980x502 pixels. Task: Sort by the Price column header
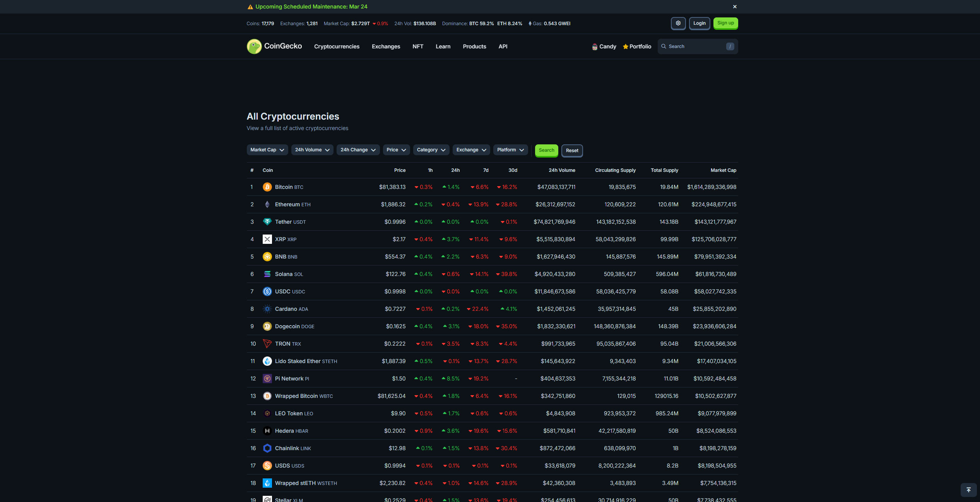400,170
